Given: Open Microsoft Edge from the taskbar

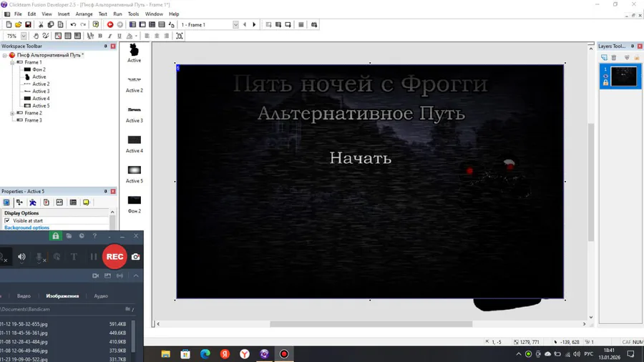Looking at the screenshot, I should 205,354.
